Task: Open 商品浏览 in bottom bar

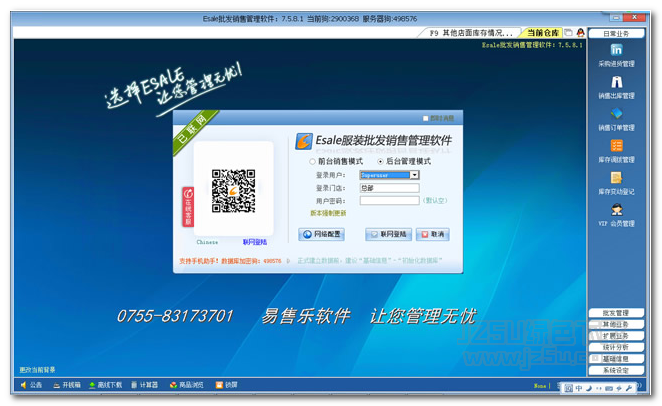Action: [x=187, y=385]
